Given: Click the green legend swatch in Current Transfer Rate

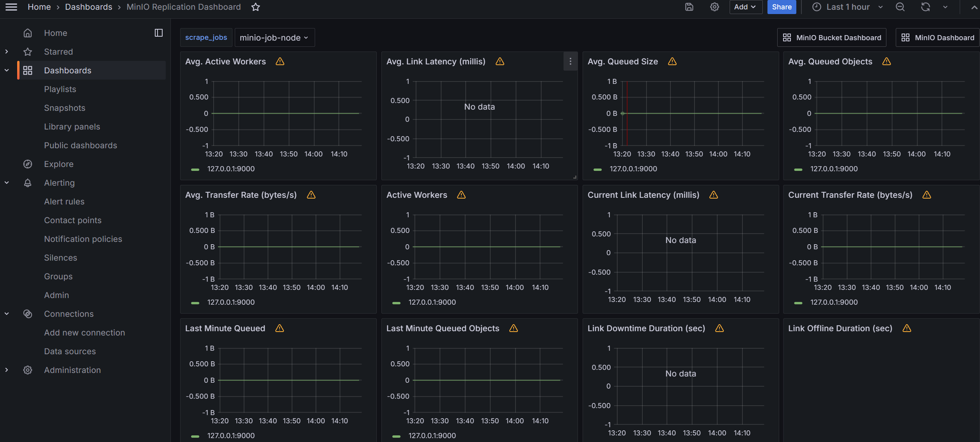Looking at the screenshot, I should point(798,303).
